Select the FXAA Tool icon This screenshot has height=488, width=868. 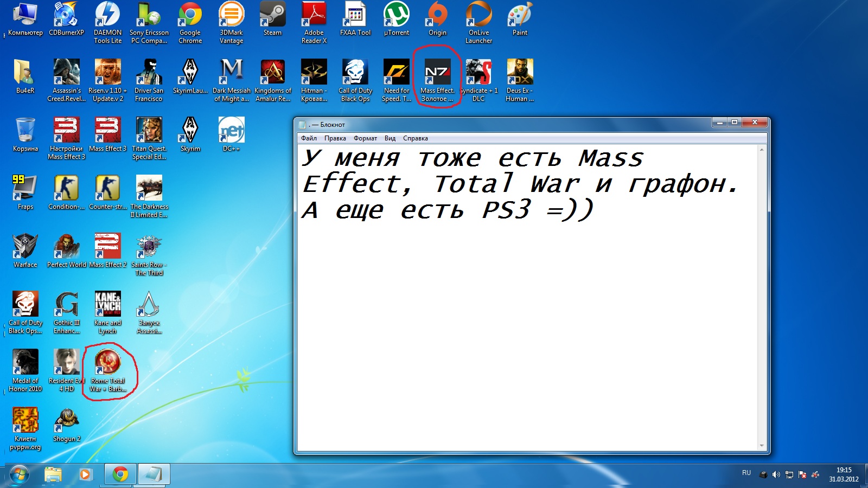click(355, 19)
